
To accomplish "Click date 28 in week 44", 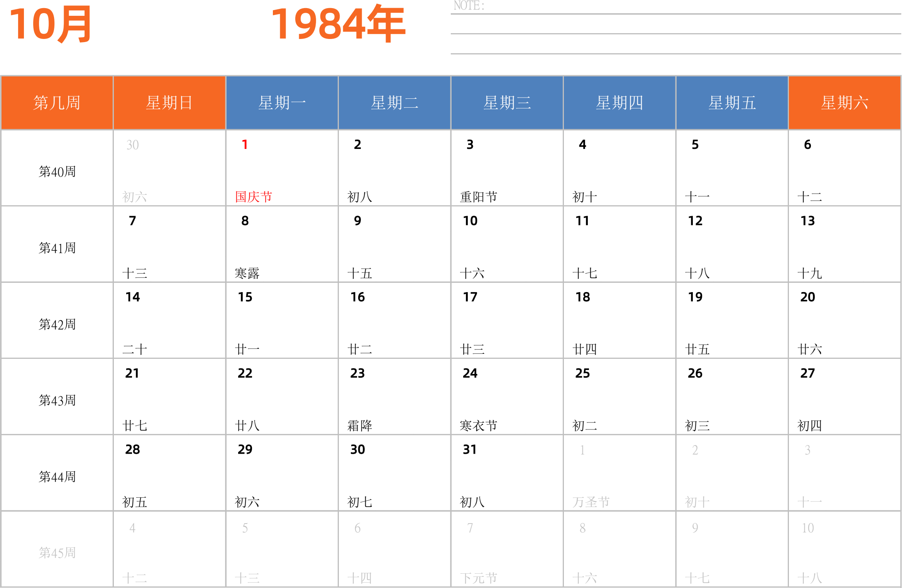I will (x=132, y=449).
